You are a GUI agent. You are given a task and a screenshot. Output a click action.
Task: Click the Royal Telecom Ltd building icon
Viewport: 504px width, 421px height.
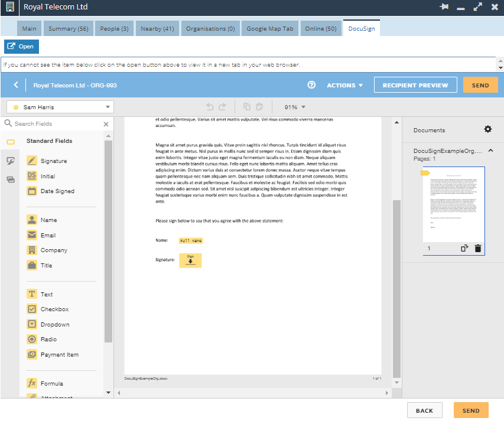[x=10, y=6]
